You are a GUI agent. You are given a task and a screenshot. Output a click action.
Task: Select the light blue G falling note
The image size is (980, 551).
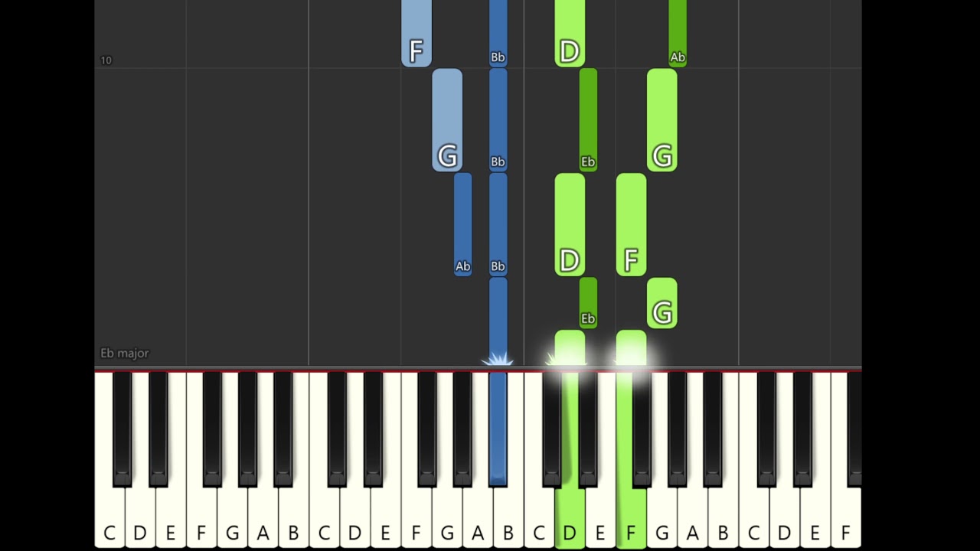click(x=447, y=120)
